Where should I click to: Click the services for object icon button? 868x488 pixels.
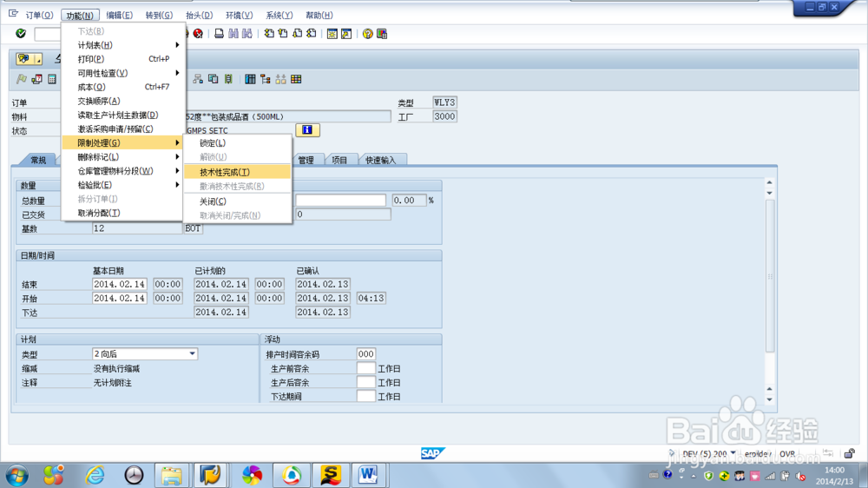pos(29,59)
